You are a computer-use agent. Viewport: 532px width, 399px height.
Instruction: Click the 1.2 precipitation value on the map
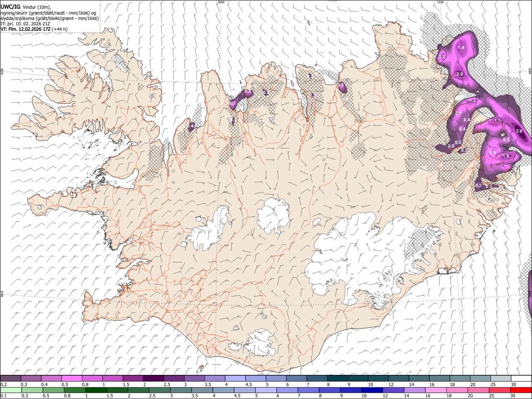pos(442,57)
